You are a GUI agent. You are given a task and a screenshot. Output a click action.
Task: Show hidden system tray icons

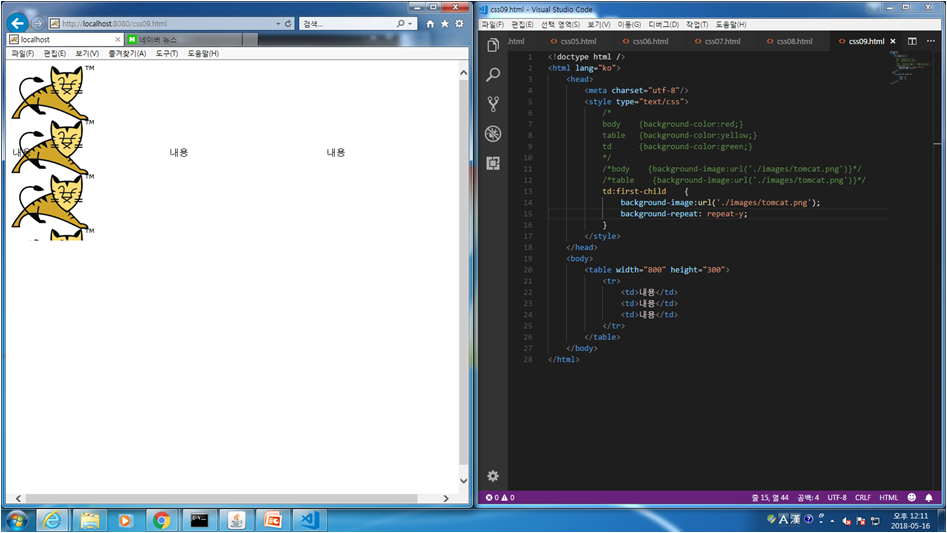coord(832,520)
